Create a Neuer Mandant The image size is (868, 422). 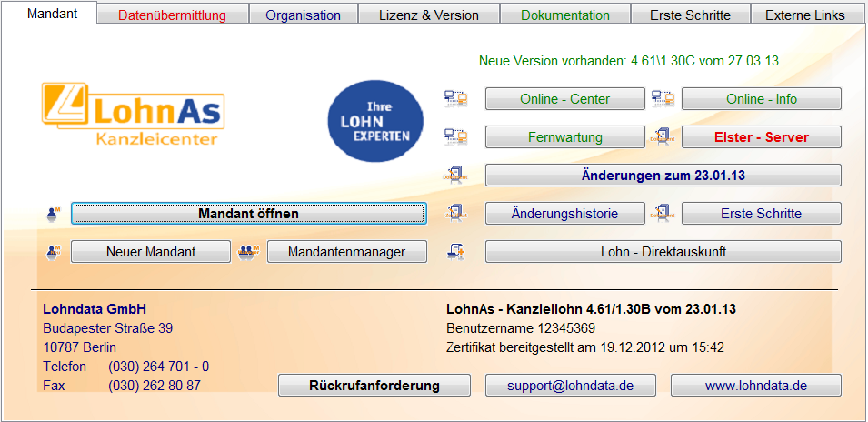click(x=151, y=251)
